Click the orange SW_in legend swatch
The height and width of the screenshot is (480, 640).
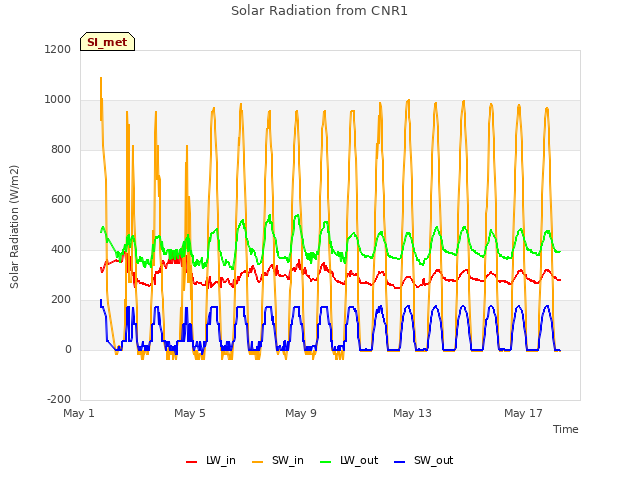click(258, 462)
